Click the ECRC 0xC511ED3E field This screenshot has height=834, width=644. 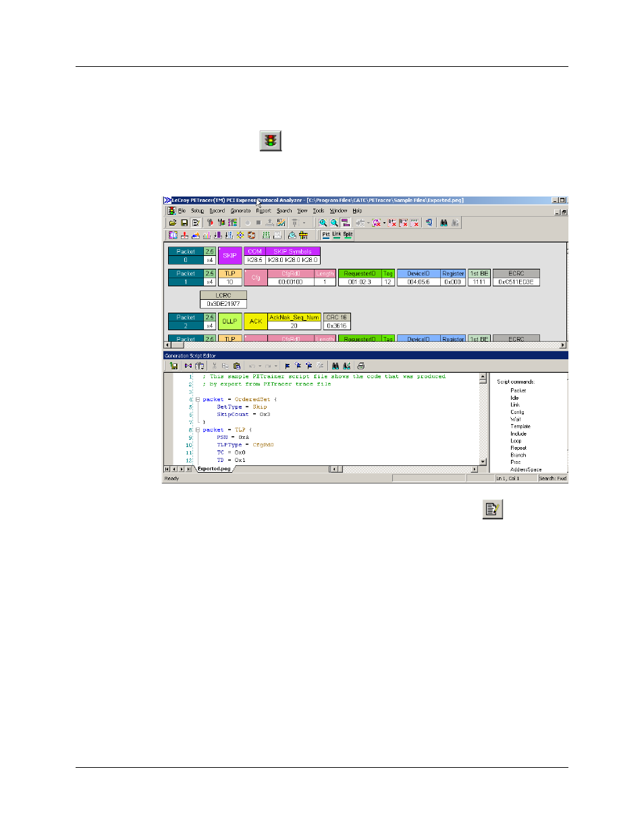[x=516, y=278]
